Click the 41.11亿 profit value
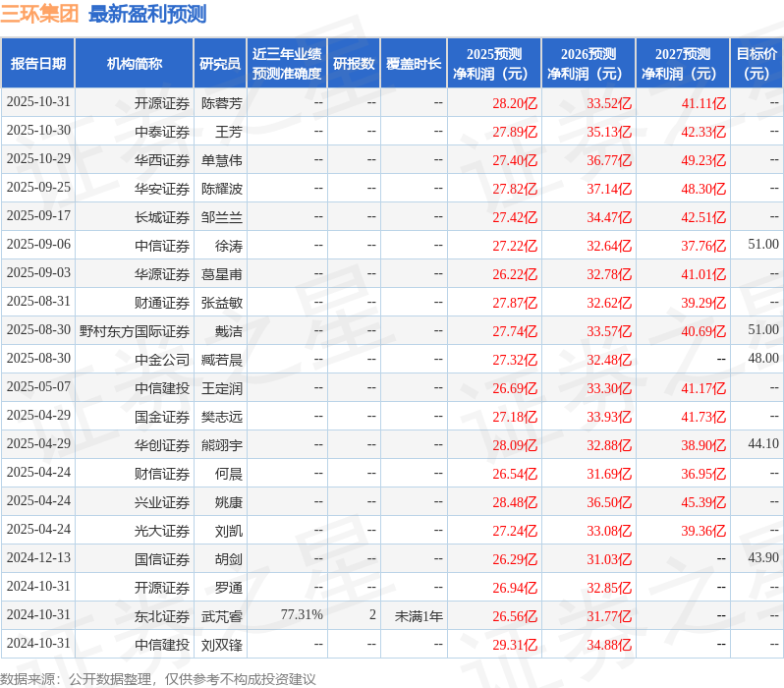 (703, 103)
